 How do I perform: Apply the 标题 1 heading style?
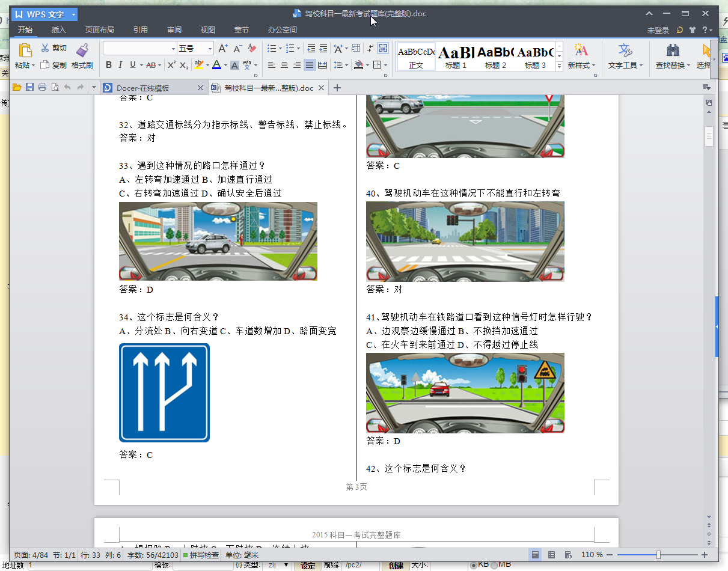click(x=456, y=56)
